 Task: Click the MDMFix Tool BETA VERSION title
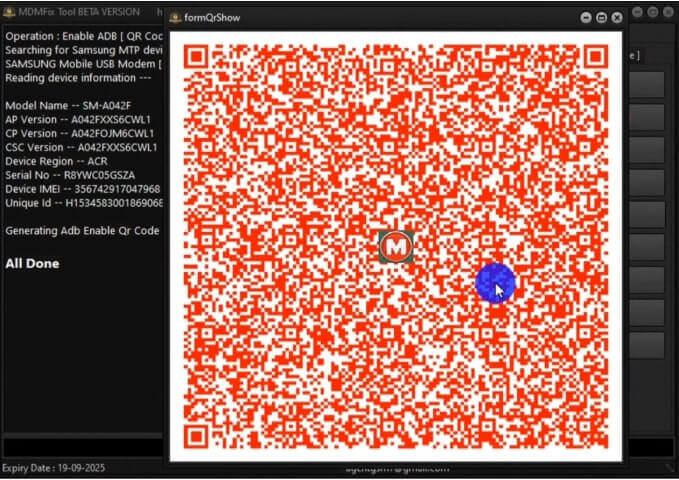coord(79,12)
